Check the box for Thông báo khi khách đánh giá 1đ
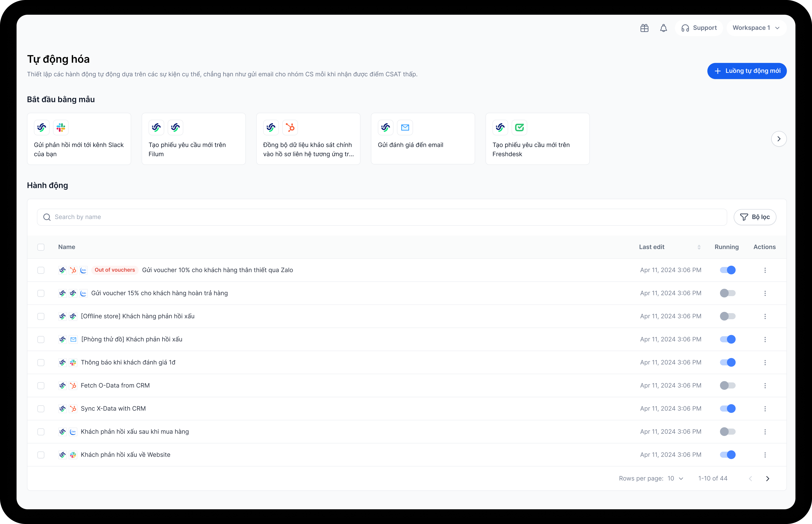This screenshot has height=524, width=812. tap(41, 362)
